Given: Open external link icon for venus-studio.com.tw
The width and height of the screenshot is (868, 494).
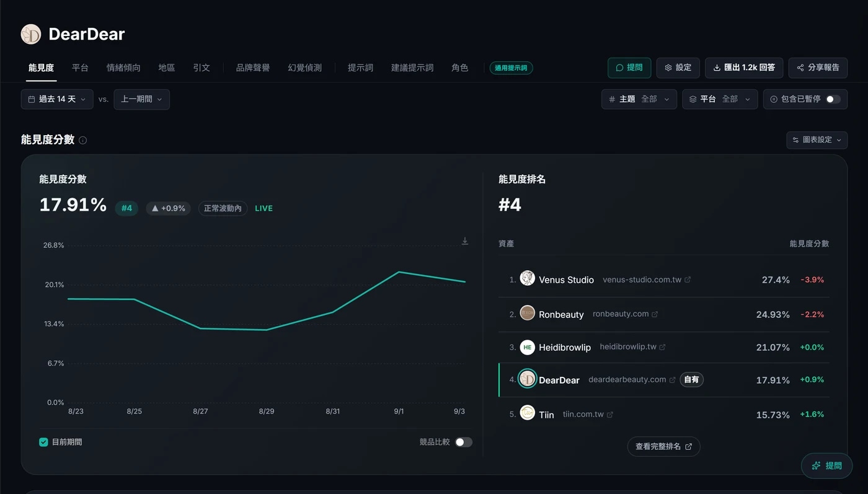Looking at the screenshot, I should click(x=688, y=280).
